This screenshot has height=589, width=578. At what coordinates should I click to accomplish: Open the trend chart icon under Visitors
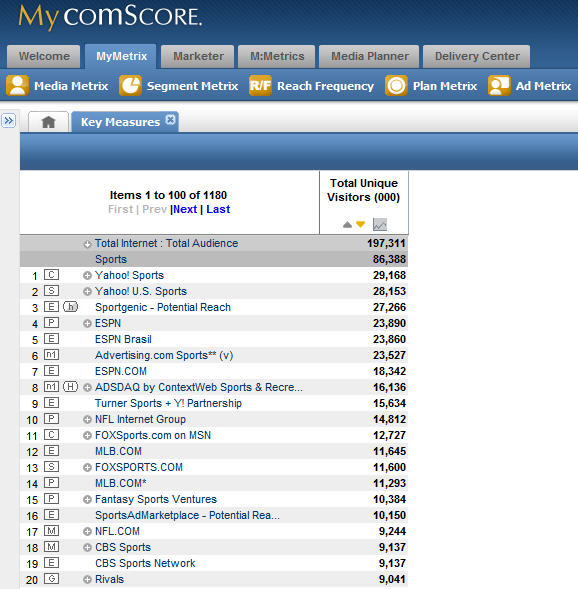(380, 225)
